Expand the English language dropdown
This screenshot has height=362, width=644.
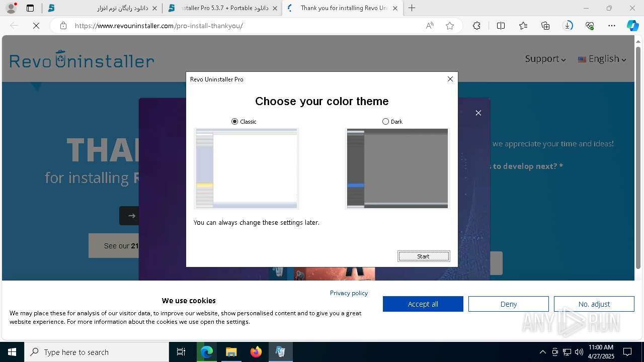pos(602,59)
